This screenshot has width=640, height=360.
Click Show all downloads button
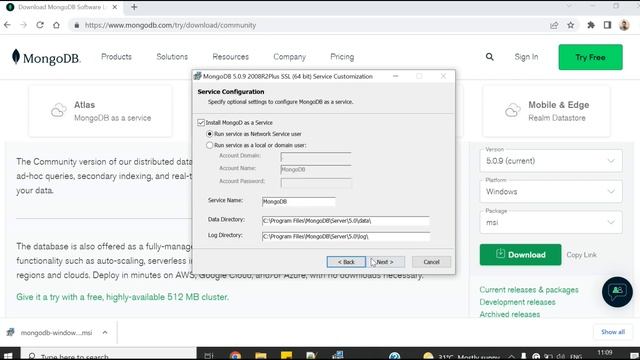tap(613, 332)
